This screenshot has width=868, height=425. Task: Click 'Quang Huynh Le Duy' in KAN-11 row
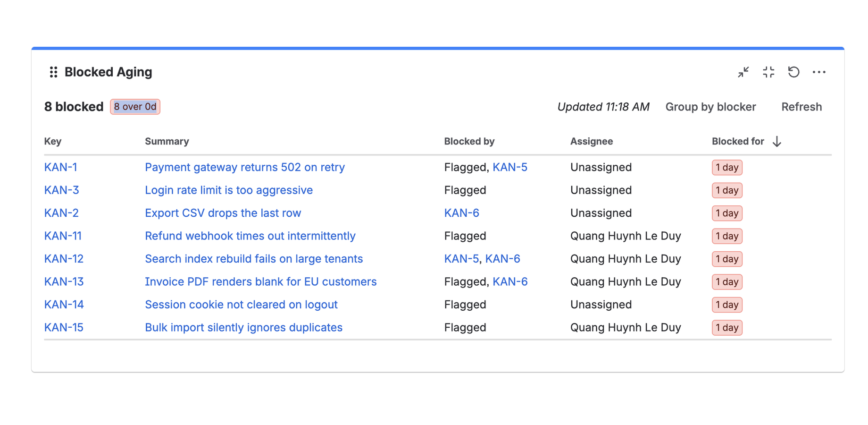tap(626, 236)
